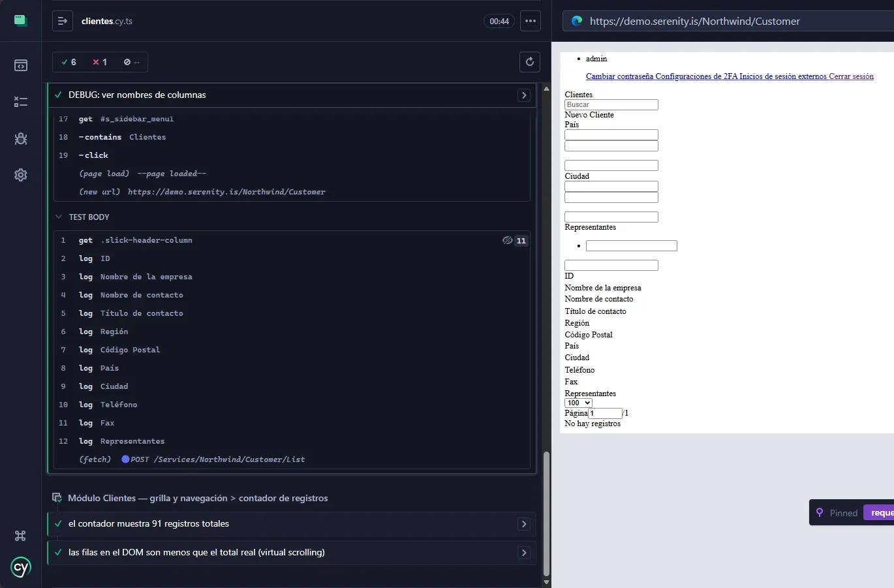Toggle the failed tests count filter

100,62
